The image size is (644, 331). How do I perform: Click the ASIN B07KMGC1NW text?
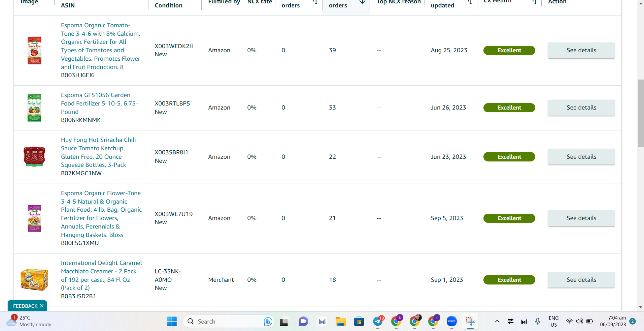click(x=81, y=173)
